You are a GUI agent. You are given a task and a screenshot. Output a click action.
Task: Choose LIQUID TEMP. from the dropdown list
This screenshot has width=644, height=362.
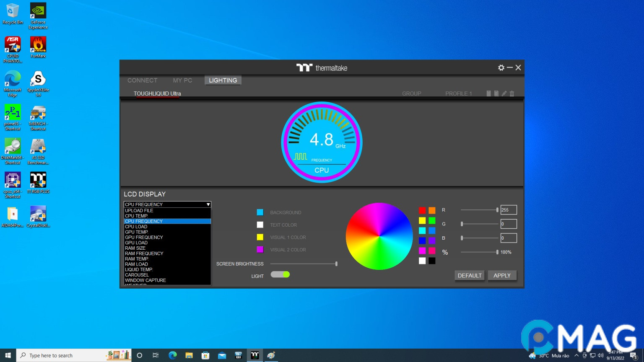(139, 269)
